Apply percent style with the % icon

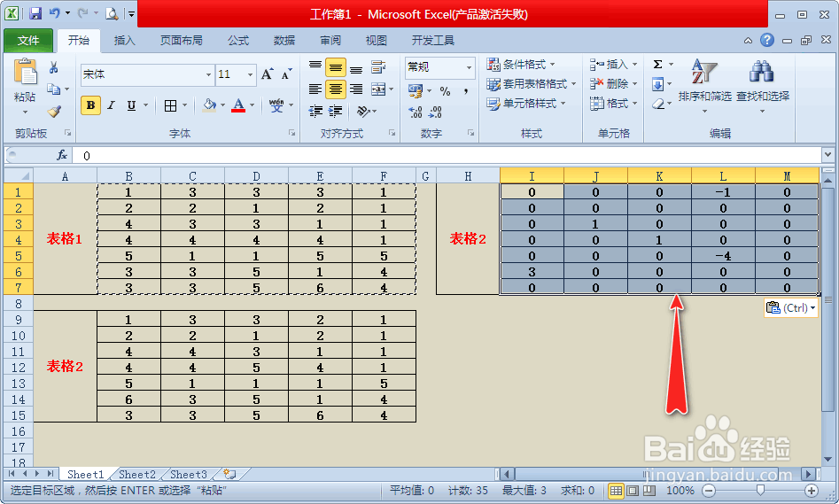click(x=445, y=91)
